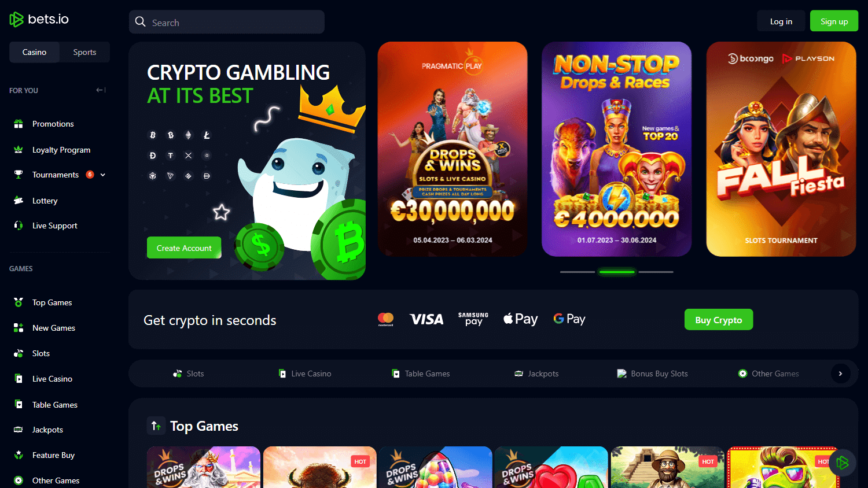Open Lottery via its ticket icon
This screenshot has width=868, height=488.
pos(19,201)
